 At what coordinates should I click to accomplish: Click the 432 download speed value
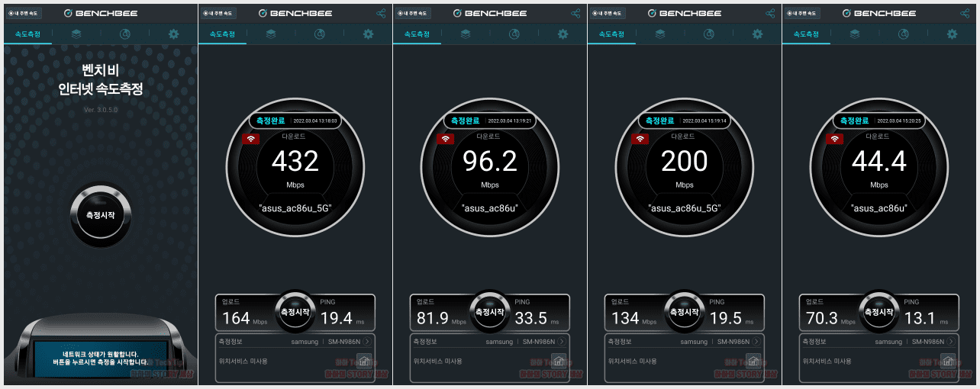pos(295,161)
